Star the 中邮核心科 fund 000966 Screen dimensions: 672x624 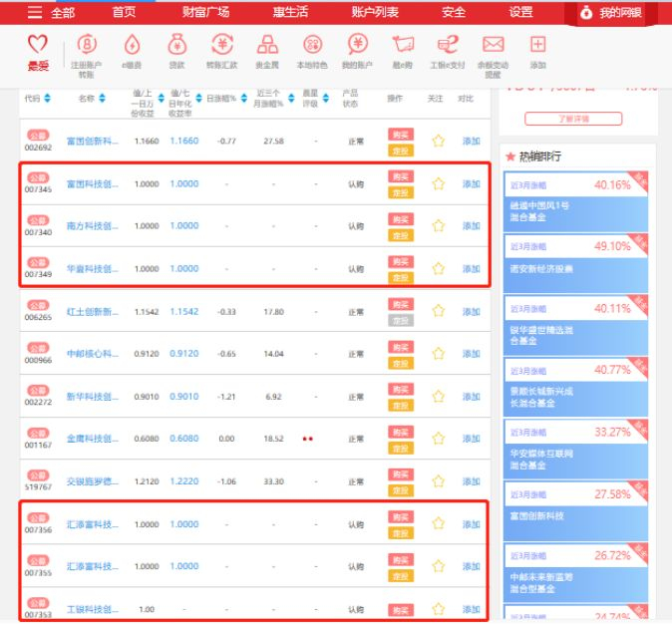438,354
